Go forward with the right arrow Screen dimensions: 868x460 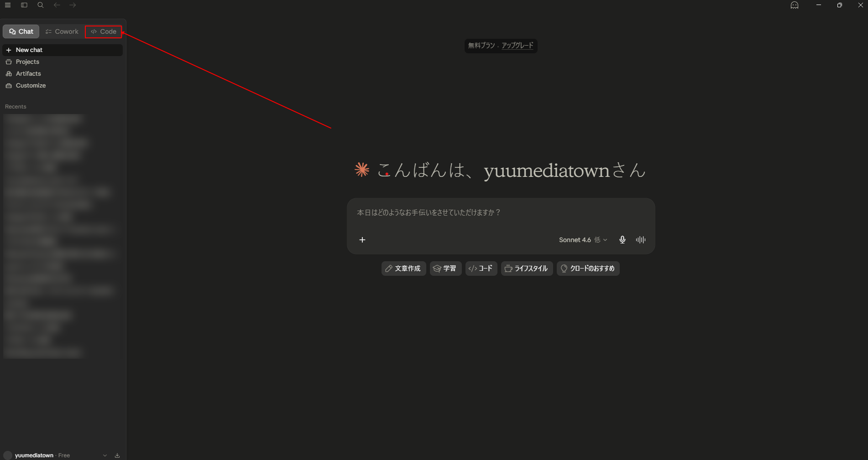[73, 5]
